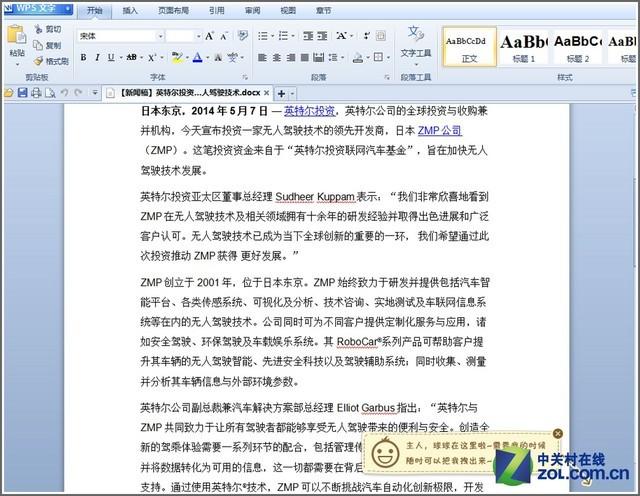Toggle Italic formatting
Screen dimensions: 640x496
[x=97, y=57]
